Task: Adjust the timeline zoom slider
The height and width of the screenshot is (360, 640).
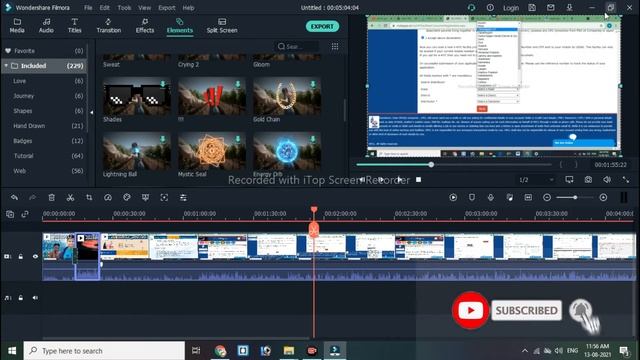Action: 575,198
